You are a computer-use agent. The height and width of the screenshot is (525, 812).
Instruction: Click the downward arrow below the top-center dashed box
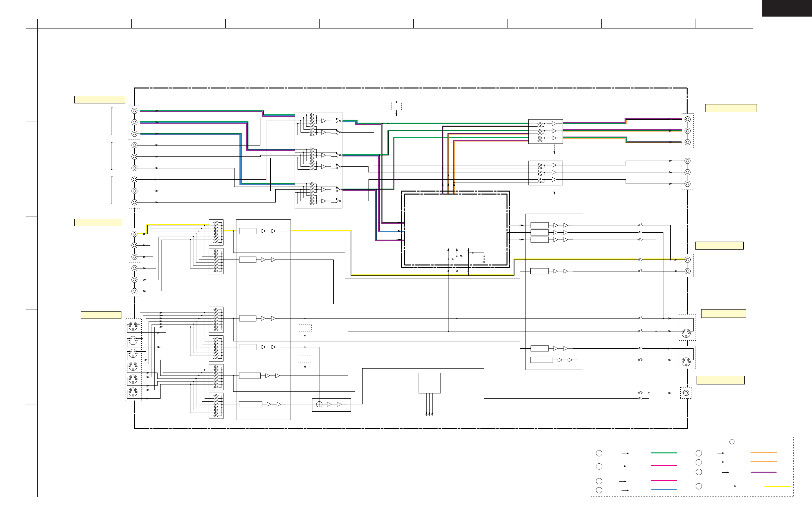[x=396, y=114]
